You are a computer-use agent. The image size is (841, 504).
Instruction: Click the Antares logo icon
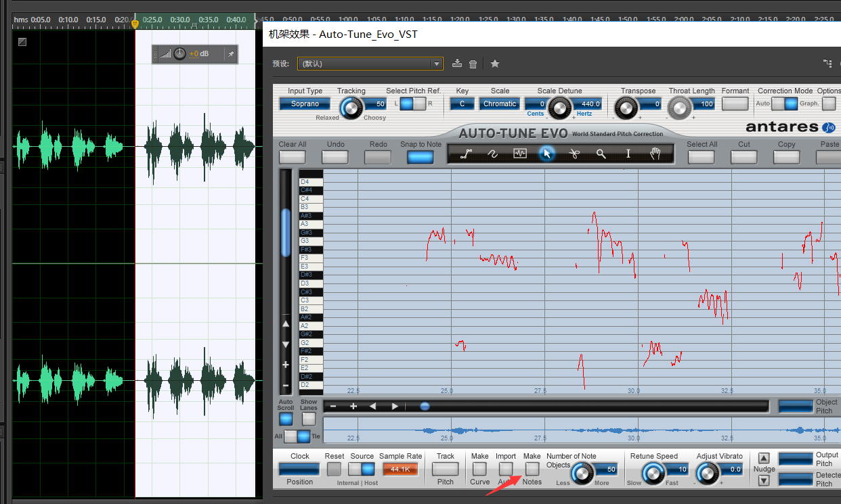[x=828, y=127]
